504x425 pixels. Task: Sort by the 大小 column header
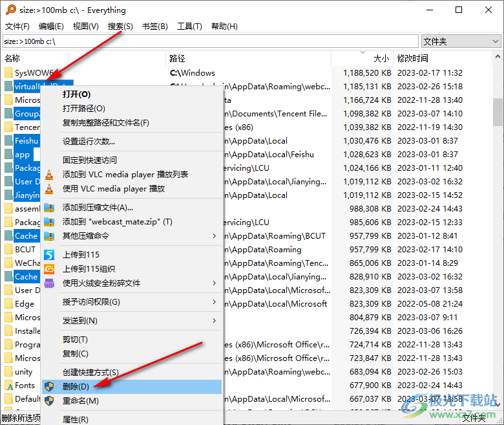tap(362, 58)
